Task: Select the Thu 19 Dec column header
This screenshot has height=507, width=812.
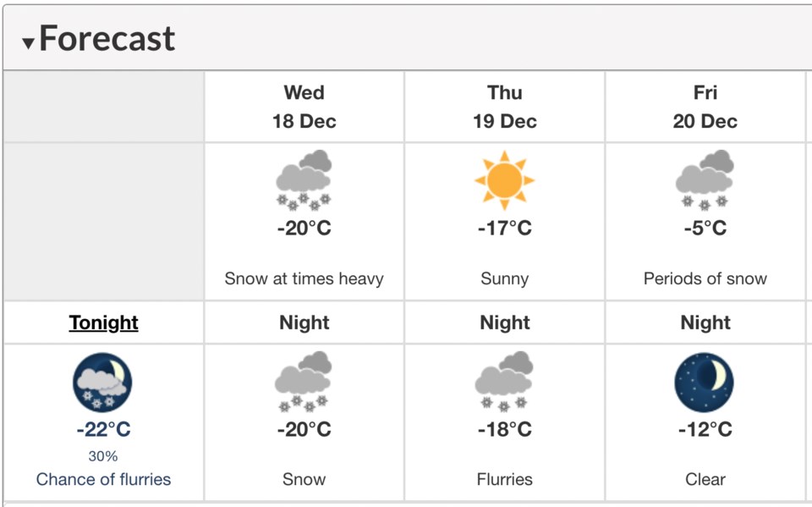Action: coord(504,107)
